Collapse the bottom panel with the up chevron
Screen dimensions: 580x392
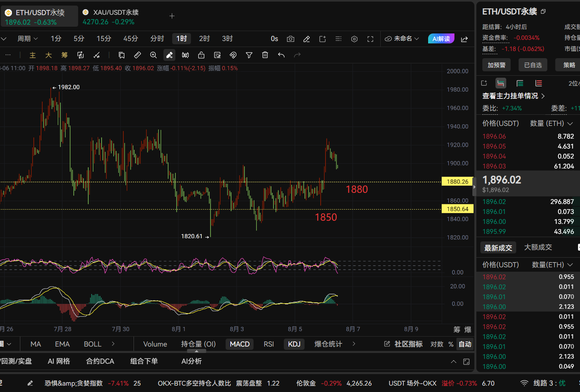click(454, 362)
